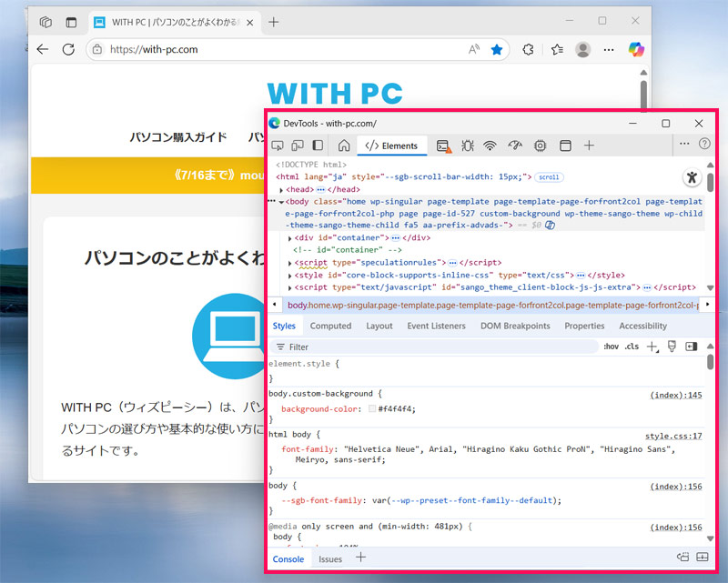Open the Network wifi icon tool
The width and height of the screenshot is (728, 583).
(x=490, y=146)
